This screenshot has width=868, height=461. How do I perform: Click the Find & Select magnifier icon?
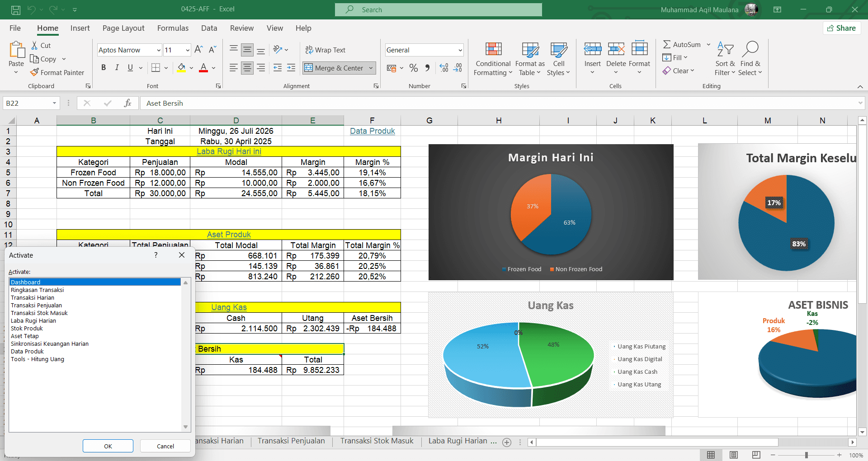[x=750, y=49]
